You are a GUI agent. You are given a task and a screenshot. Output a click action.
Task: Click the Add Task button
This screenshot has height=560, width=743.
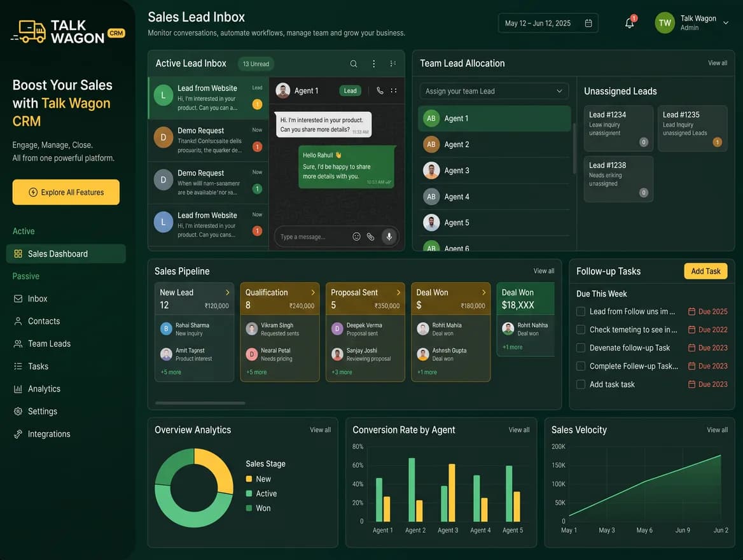705,271
